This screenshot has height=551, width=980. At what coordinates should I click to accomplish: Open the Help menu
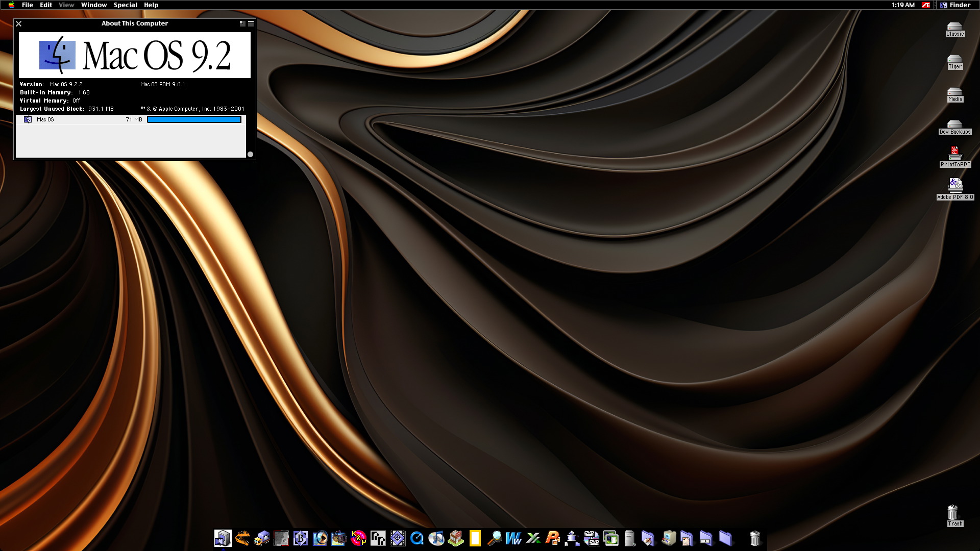point(151,5)
